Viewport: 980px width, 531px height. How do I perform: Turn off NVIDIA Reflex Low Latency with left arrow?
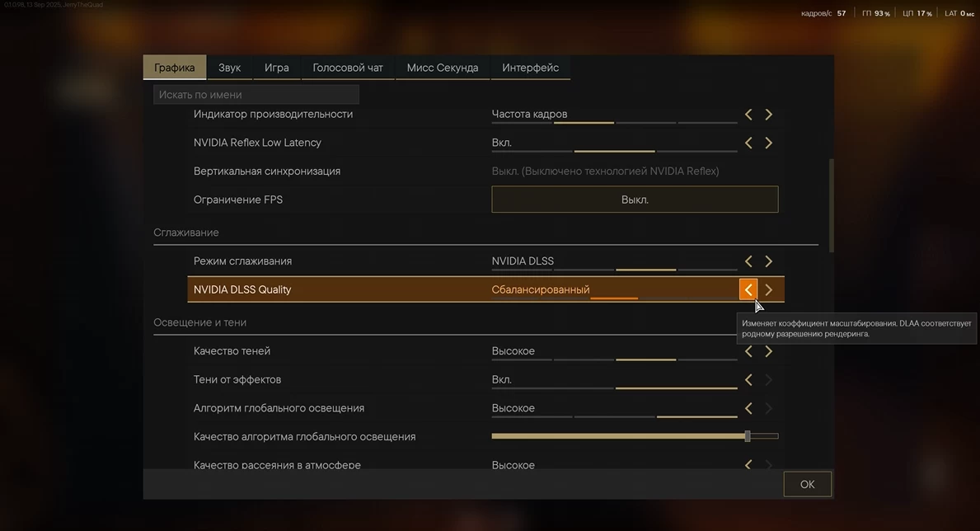click(748, 143)
